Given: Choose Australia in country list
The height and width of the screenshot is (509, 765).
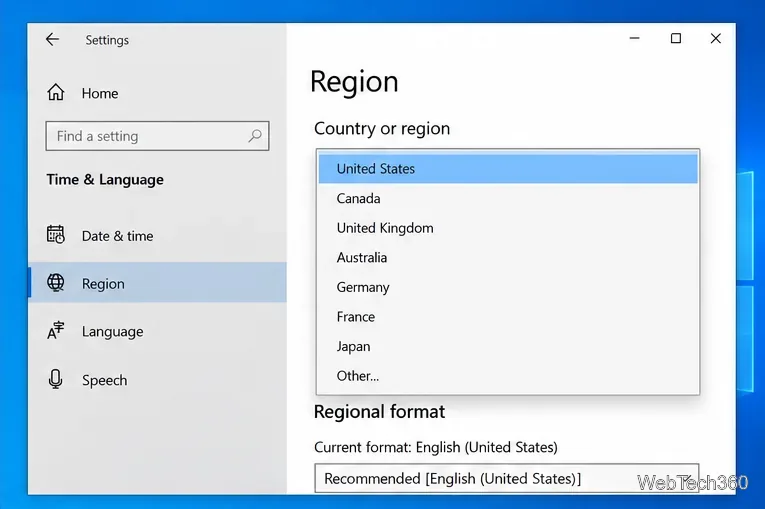Looking at the screenshot, I should click(x=508, y=258).
